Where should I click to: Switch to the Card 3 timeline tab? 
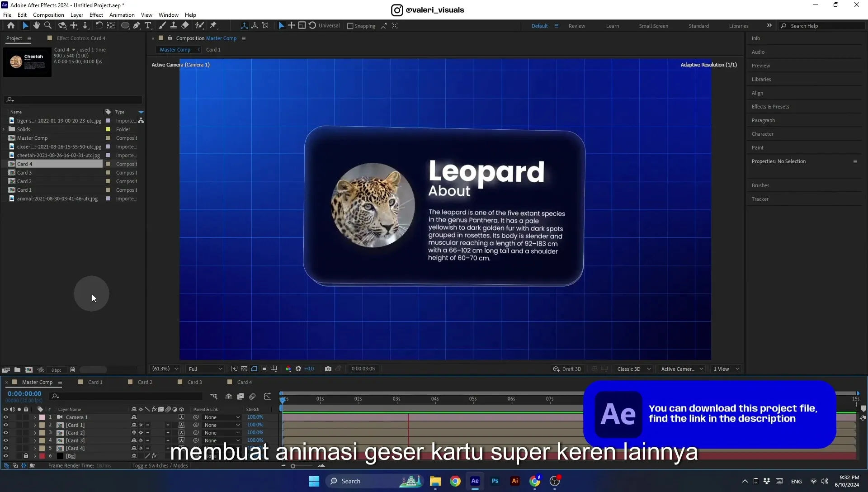(x=195, y=383)
